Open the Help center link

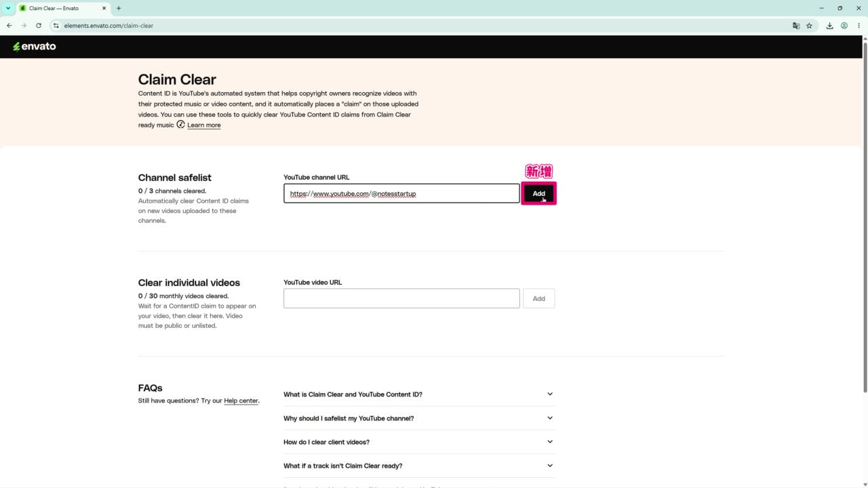[x=241, y=401]
